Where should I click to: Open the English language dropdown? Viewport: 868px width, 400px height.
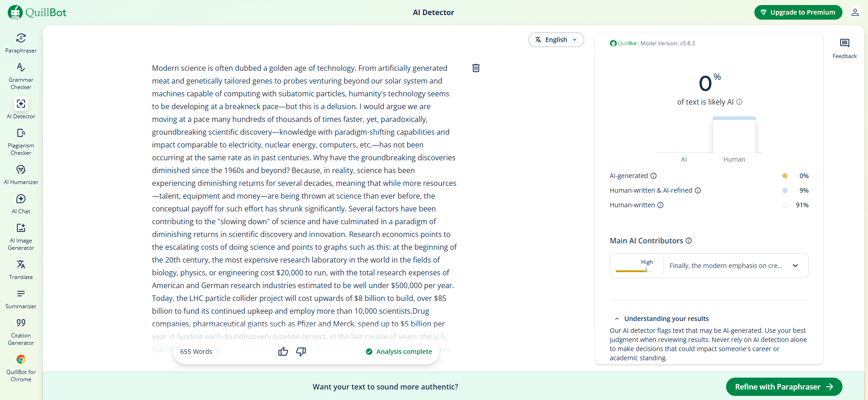(556, 40)
